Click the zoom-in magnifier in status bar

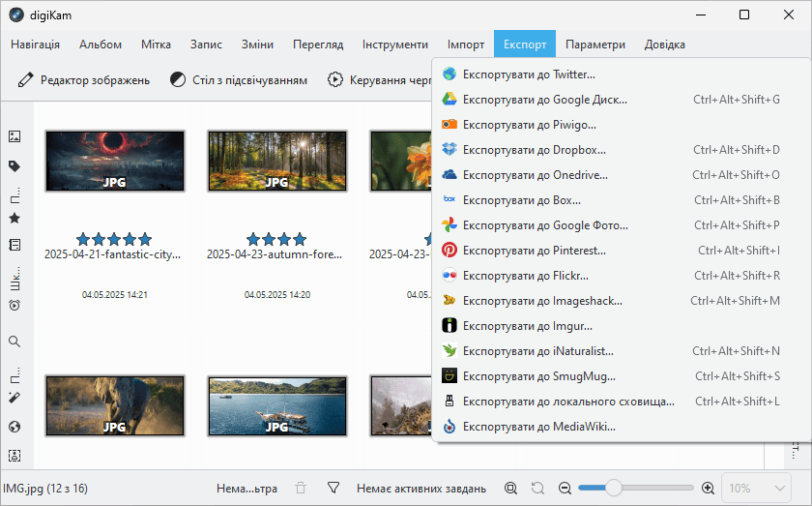[x=708, y=489]
